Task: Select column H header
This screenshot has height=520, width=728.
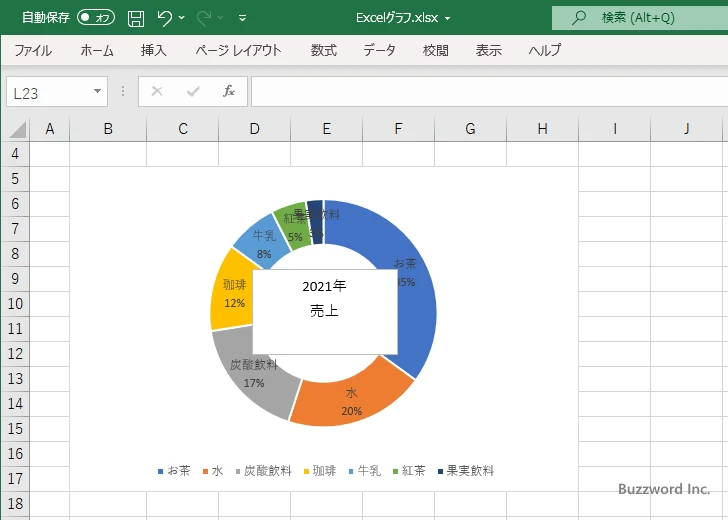Action: point(542,129)
